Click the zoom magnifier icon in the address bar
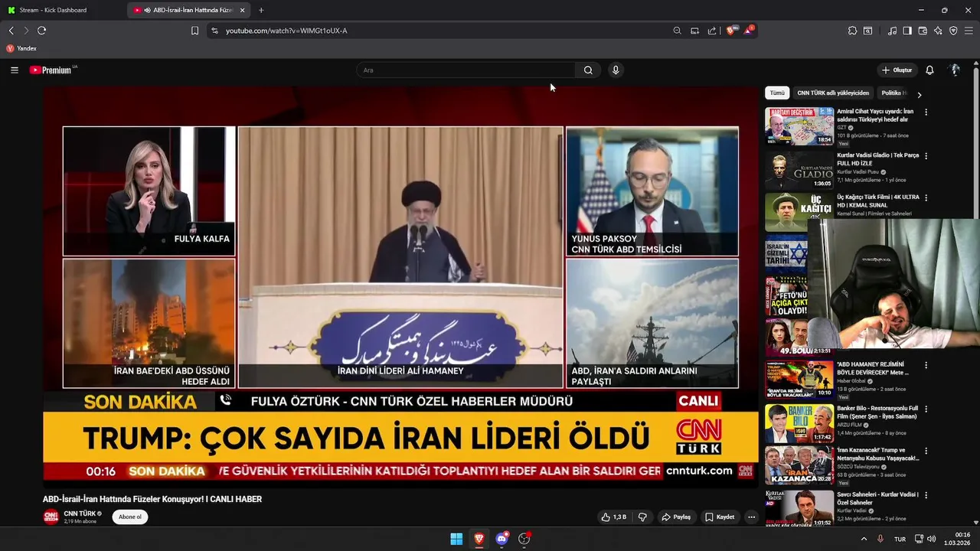 click(x=677, y=31)
